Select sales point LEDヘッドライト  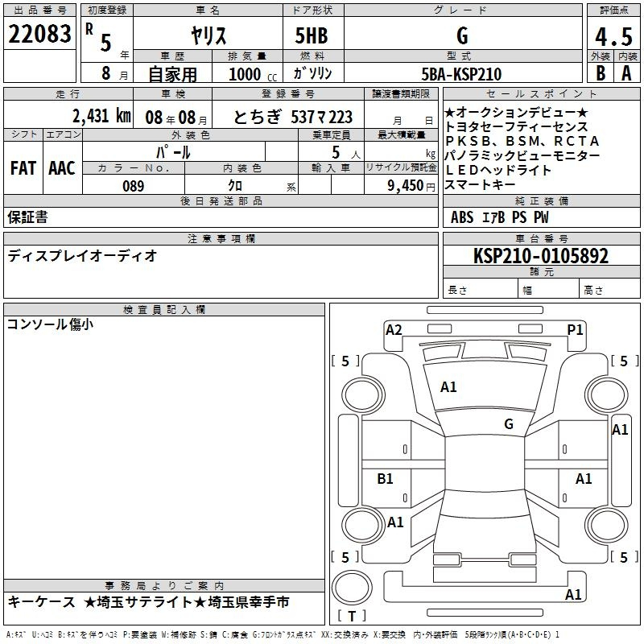pyautogui.click(x=497, y=170)
